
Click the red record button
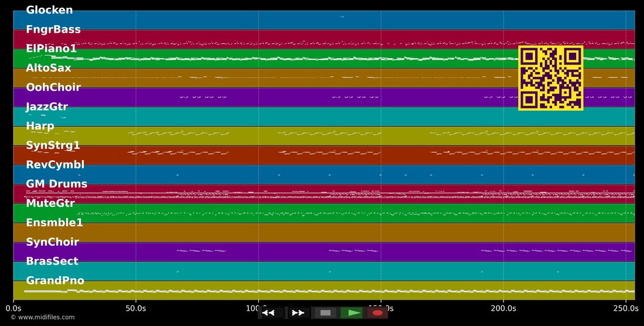[x=377, y=313]
